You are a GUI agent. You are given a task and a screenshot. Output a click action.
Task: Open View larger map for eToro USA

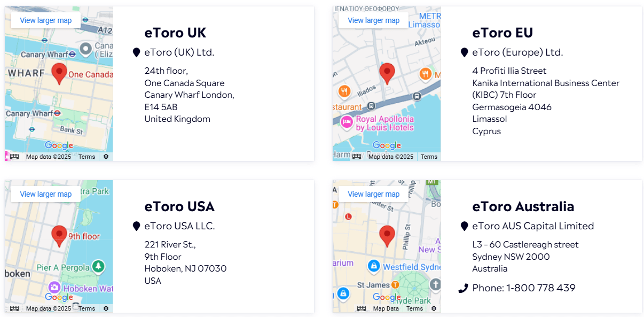[x=46, y=194]
